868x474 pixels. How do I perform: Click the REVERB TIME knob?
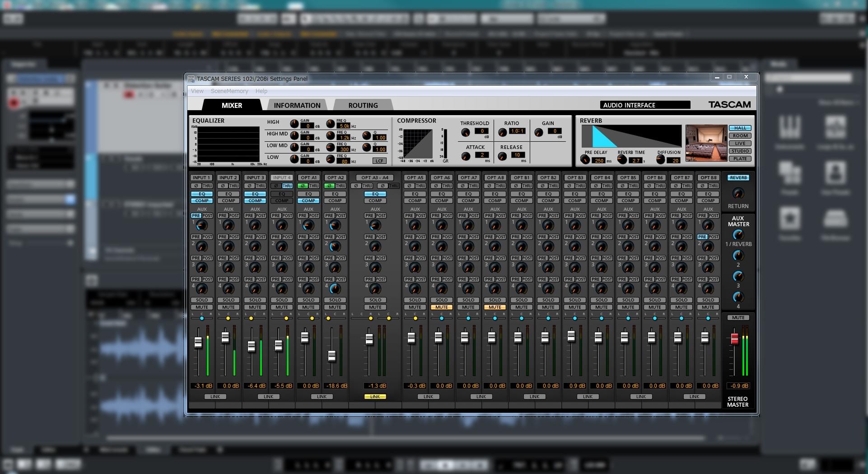[x=622, y=159]
